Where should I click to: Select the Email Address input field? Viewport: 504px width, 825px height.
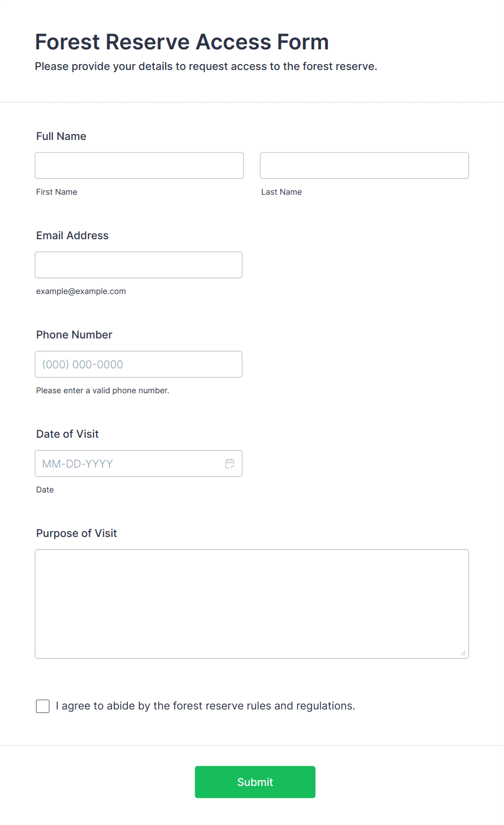pyautogui.click(x=139, y=265)
